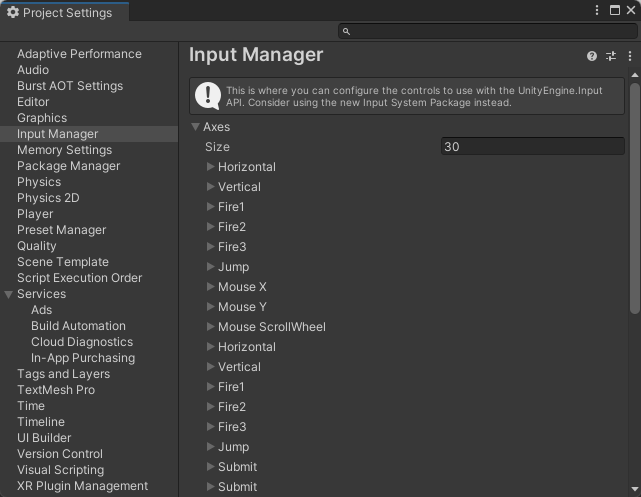Screen dimensions: 641x497
Task: Open In-App Purchasing under Services
Action: click(x=83, y=358)
